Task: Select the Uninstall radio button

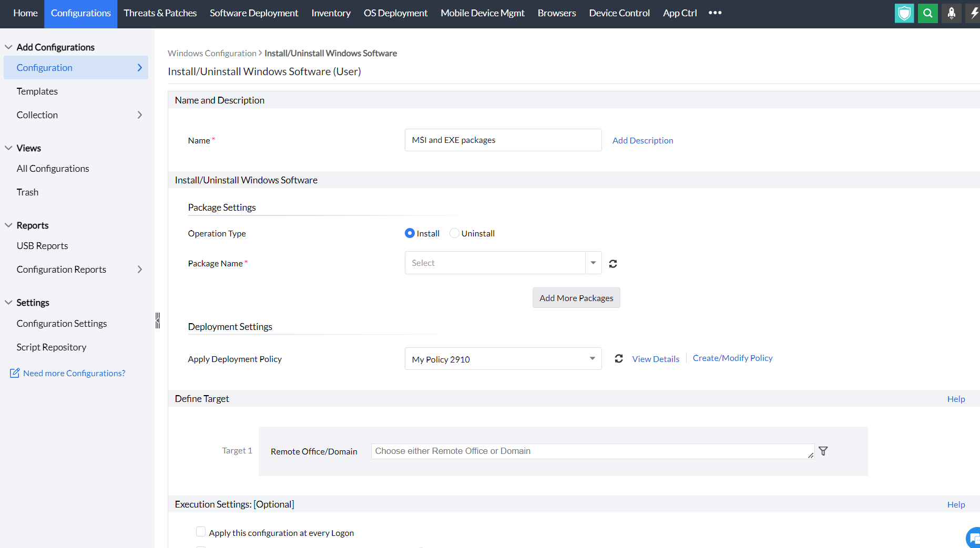Action: 454,233
